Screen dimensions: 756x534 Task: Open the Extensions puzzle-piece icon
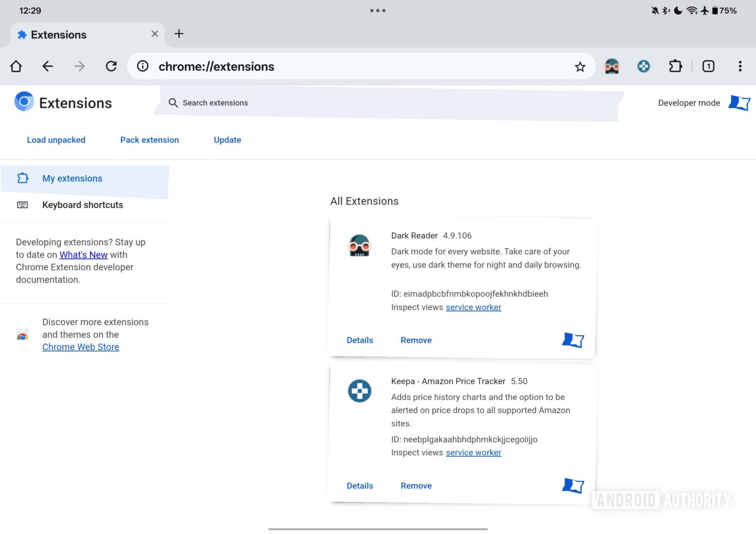675,66
